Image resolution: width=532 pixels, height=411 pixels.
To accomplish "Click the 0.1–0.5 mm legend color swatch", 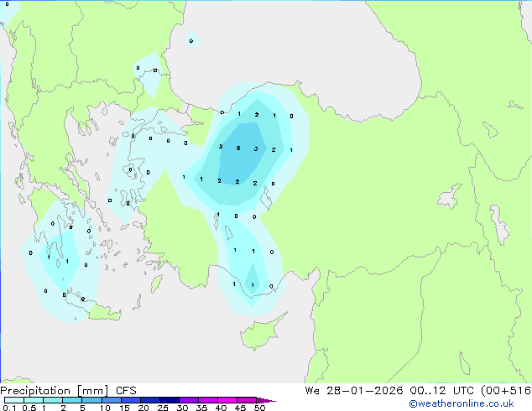I will click(14, 400).
